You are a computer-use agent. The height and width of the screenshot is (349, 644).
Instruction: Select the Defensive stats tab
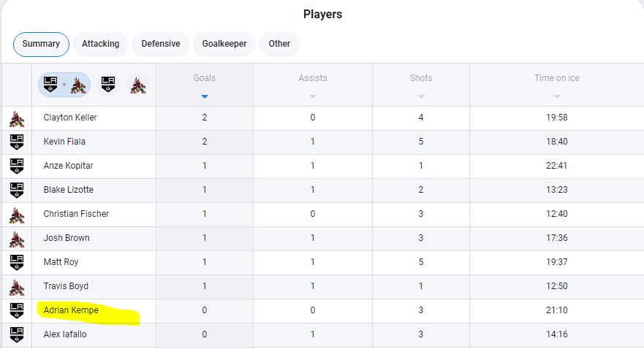pyautogui.click(x=161, y=44)
